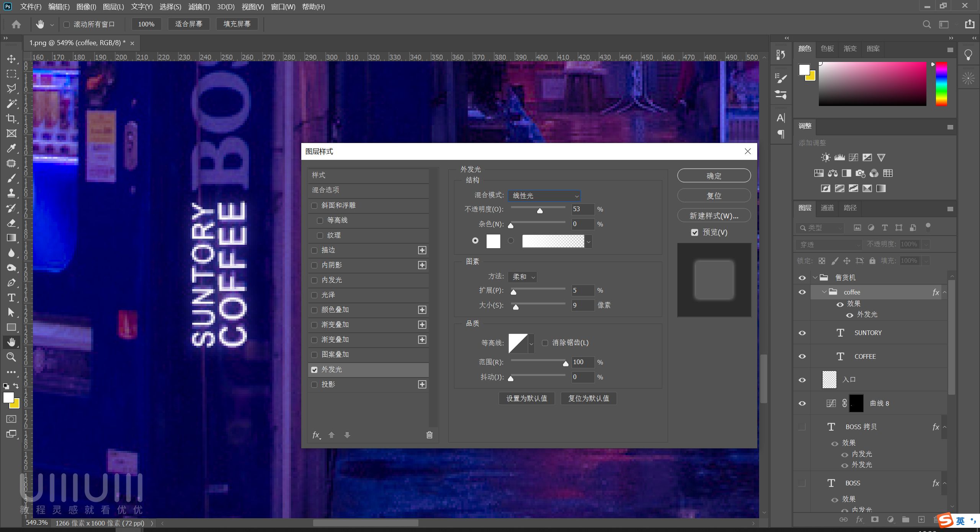Open the glow gradient picker dropdown arrow
The height and width of the screenshot is (532, 980).
pos(589,241)
